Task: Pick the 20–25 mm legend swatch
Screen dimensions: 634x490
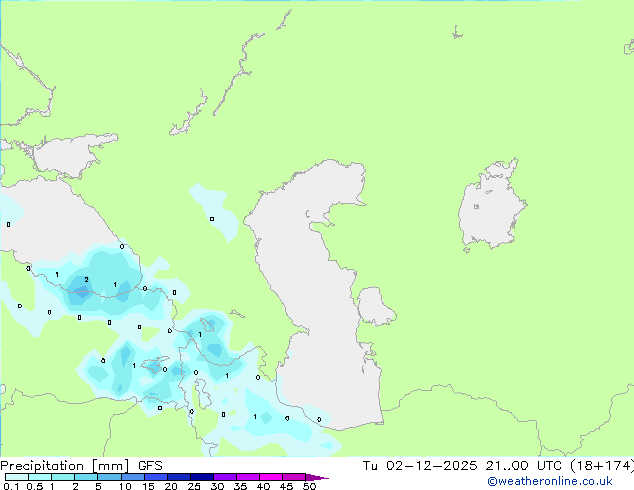Action: (179, 477)
